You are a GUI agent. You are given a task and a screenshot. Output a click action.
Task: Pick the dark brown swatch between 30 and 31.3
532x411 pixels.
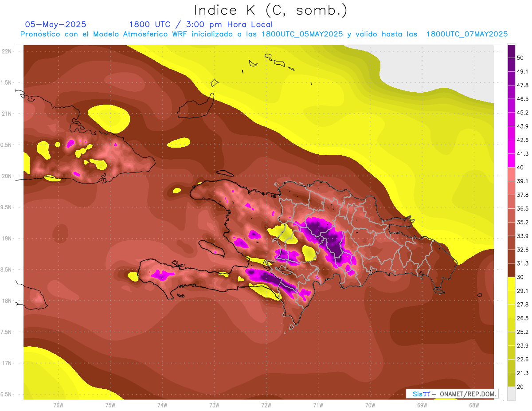coord(511,270)
